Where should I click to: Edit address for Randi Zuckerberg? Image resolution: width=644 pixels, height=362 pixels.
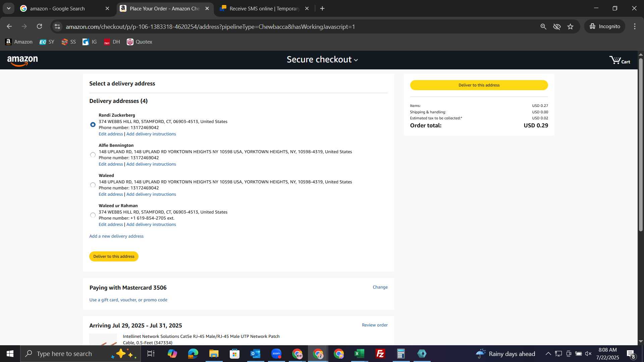111,134
